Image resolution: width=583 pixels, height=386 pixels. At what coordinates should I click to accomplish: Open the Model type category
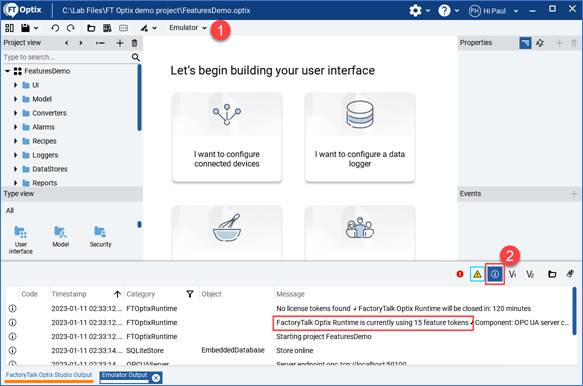pyautogui.click(x=60, y=237)
